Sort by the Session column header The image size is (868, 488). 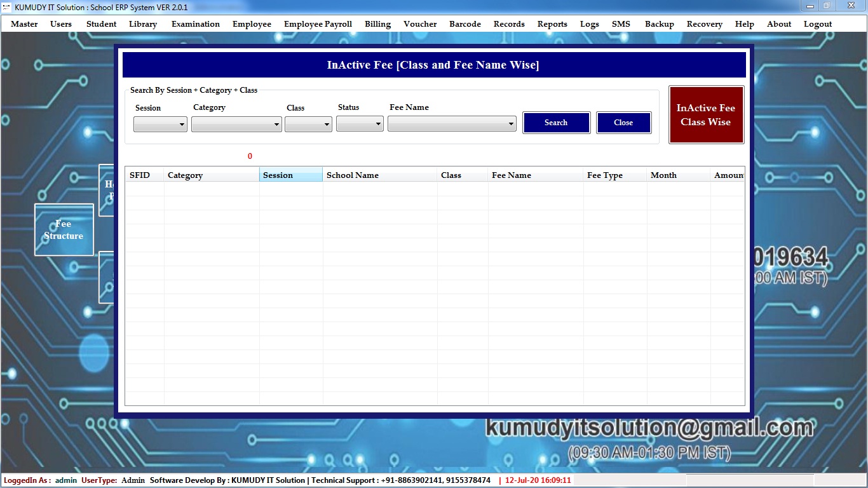point(290,175)
